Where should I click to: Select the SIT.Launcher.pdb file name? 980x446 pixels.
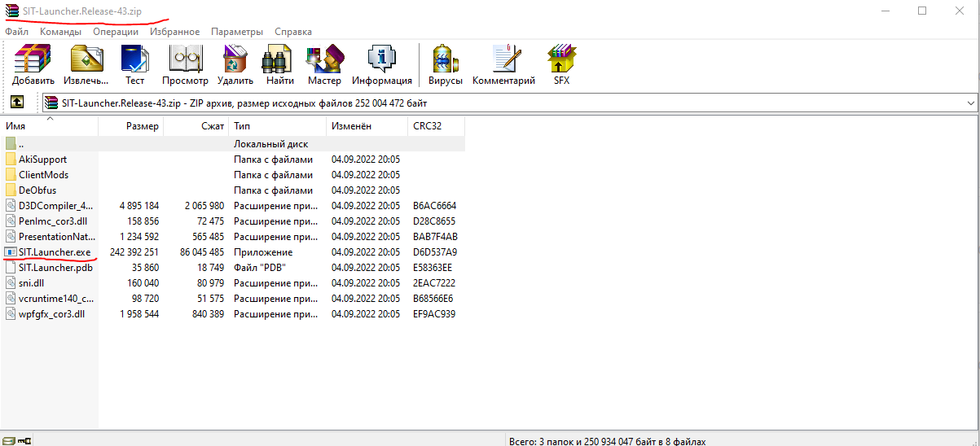(x=55, y=268)
